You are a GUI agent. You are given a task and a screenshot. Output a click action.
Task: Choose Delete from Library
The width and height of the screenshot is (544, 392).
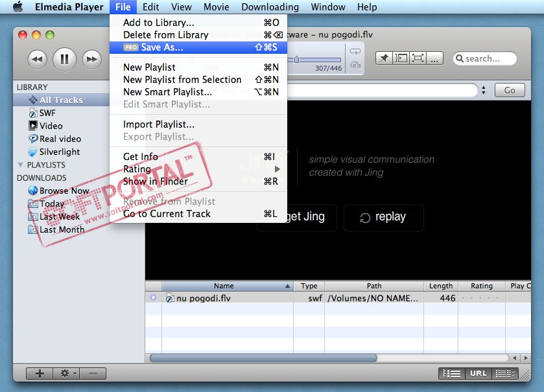(198, 35)
